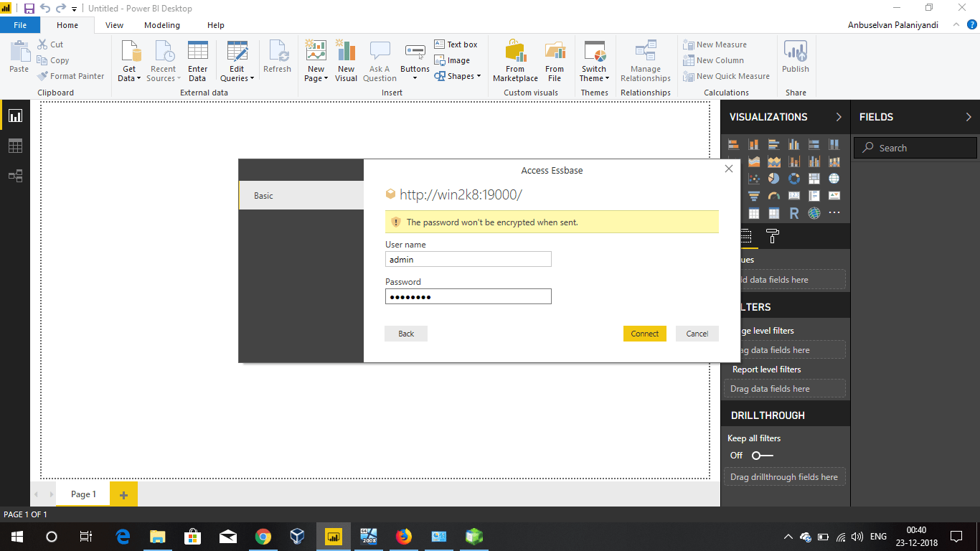
Task: Select the Matrix visualization
Action: pyautogui.click(x=774, y=213)
